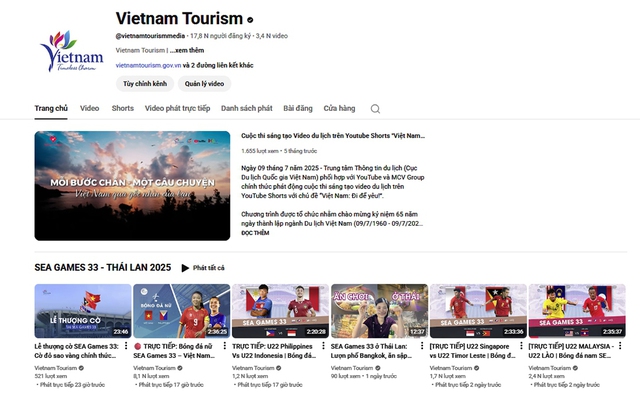Screen dimensions: 640x400
Task: Click Phát trực tiếp 23 giờ trước text
Action: 72,384
